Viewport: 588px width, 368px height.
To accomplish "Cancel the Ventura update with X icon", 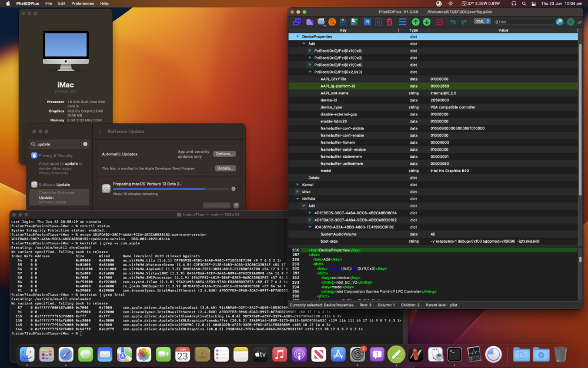I will click(x=233, y=189).
